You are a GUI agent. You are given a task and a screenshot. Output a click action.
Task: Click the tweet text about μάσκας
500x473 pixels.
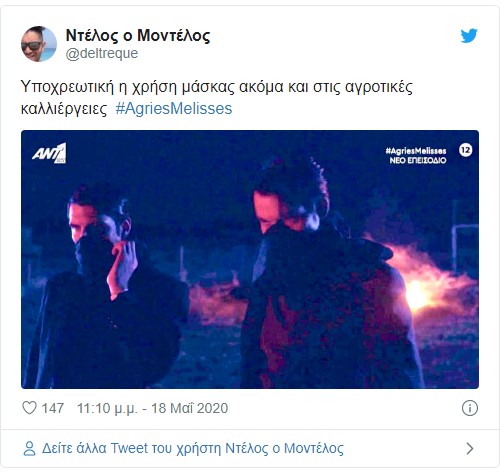pos(217,97)
